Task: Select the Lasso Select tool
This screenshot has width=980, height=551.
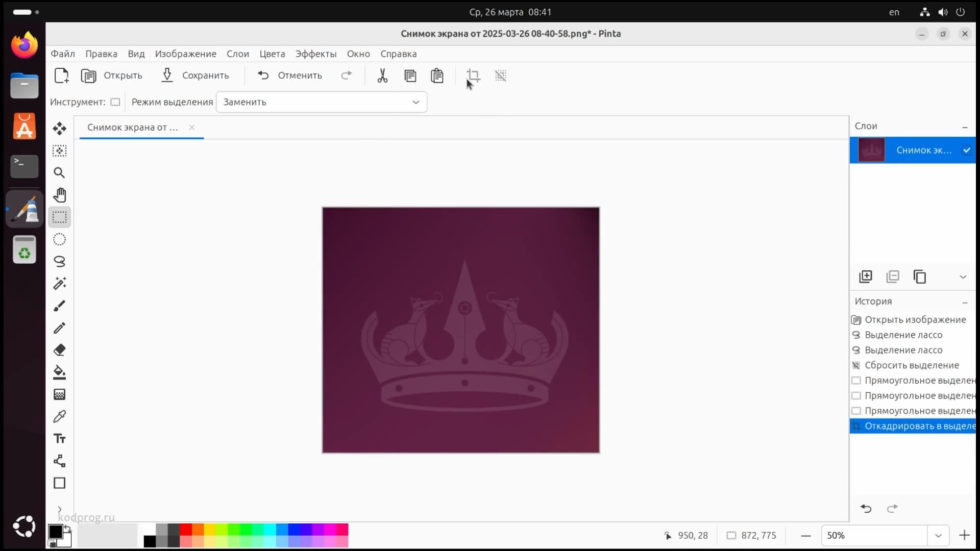Action: [59, 261]
